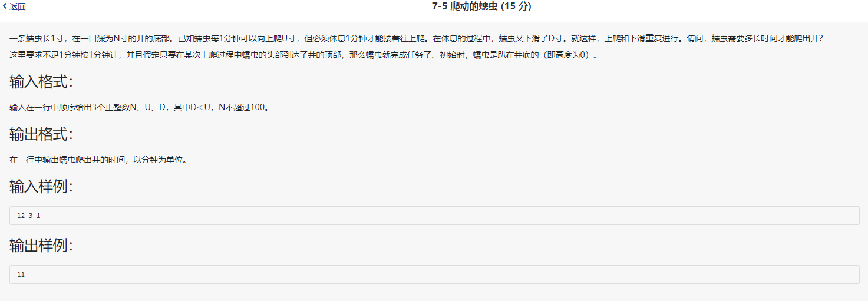Click the first problem description line about 蠕虫长1寸
Viewport: 868px width, 301px height.
pyautogui.click(x=416, y=38)
